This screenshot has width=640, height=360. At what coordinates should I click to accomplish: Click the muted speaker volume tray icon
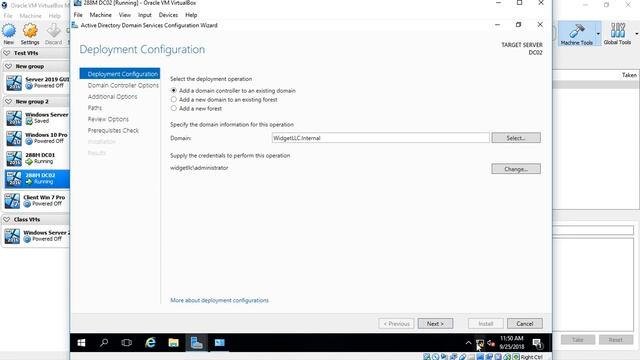click(x=491, y=343)
